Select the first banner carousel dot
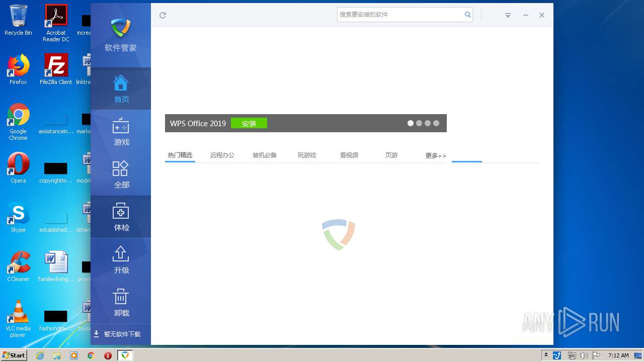Viewport: 644px width, 362px height. (x=411, y=123)
